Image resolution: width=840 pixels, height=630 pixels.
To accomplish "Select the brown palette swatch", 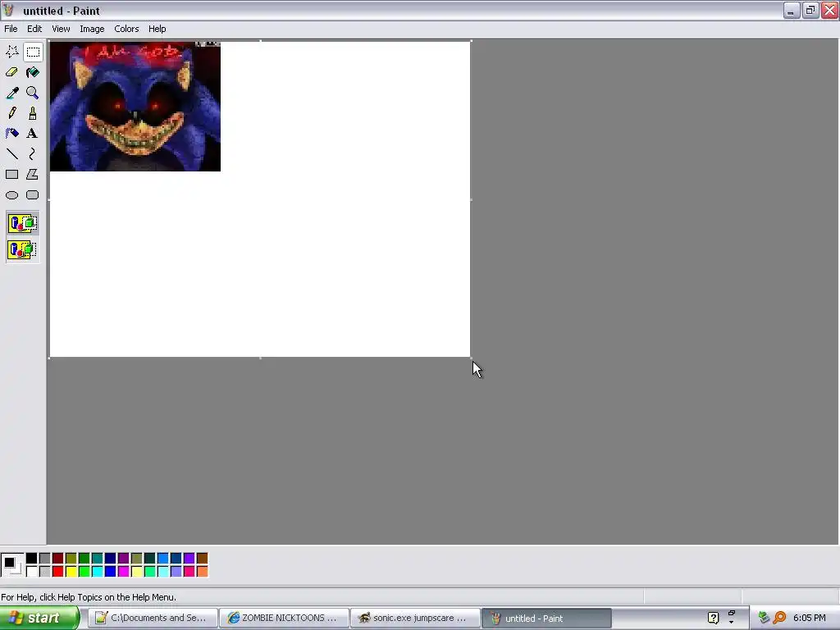I will coord(203,559).
